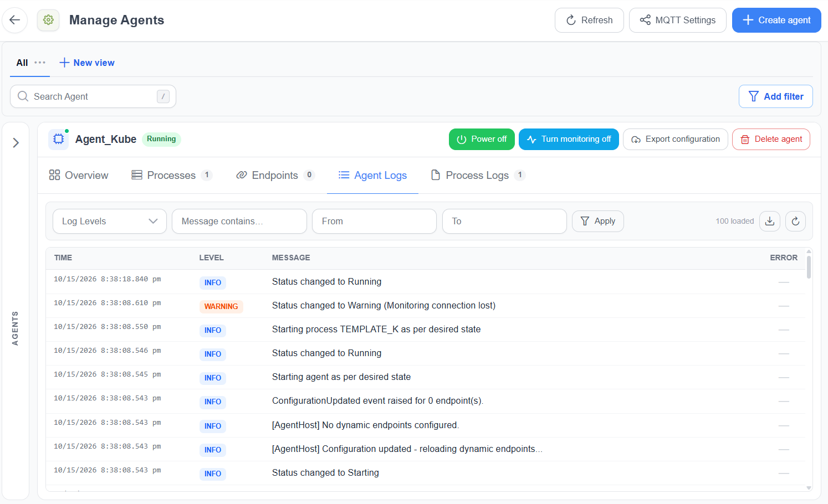Click the To date field

tap(504, 221)
